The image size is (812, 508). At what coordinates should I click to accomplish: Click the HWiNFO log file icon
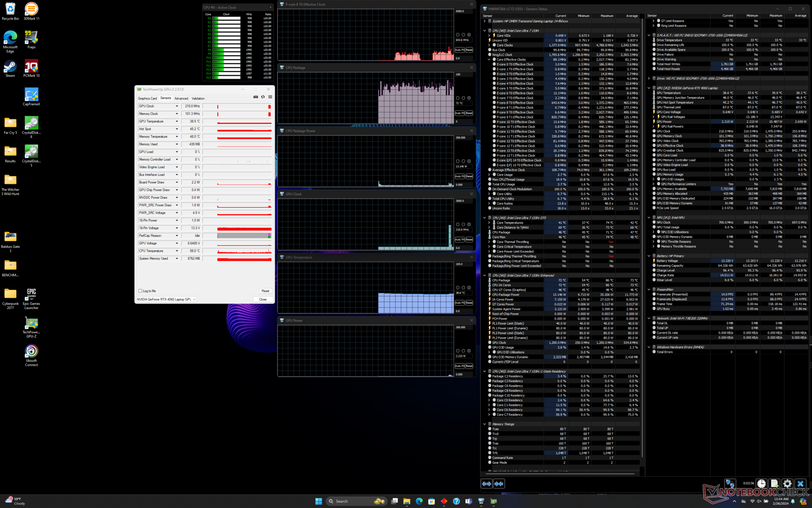pyautogui.click(x=774, y=483)
